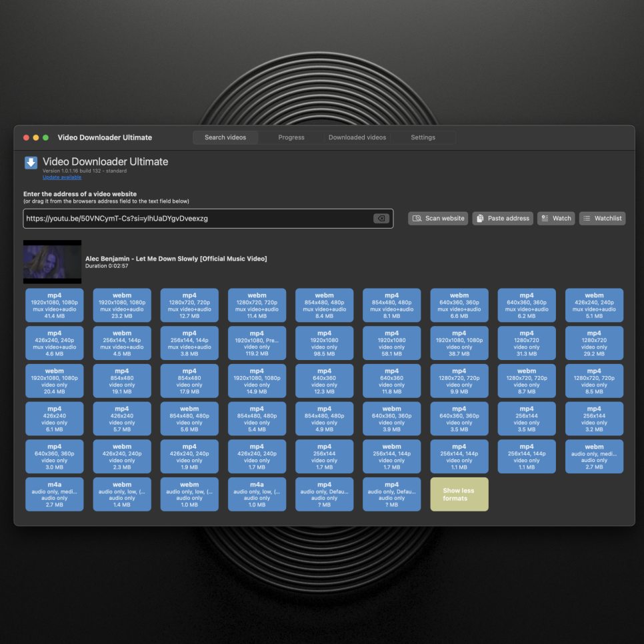Focus the video address input field
The height and width of the screenshot is (644, 644).
tap(208, 219)
